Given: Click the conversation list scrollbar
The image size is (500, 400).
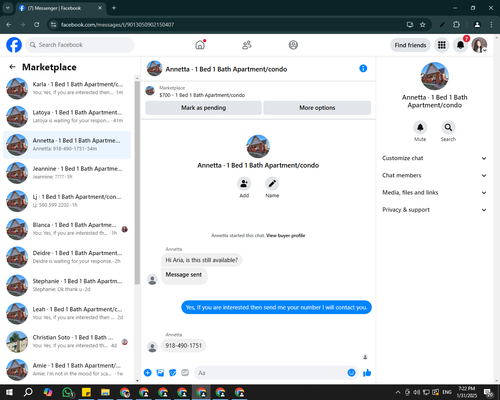Looking at the screenshot, I should [137, 183].
